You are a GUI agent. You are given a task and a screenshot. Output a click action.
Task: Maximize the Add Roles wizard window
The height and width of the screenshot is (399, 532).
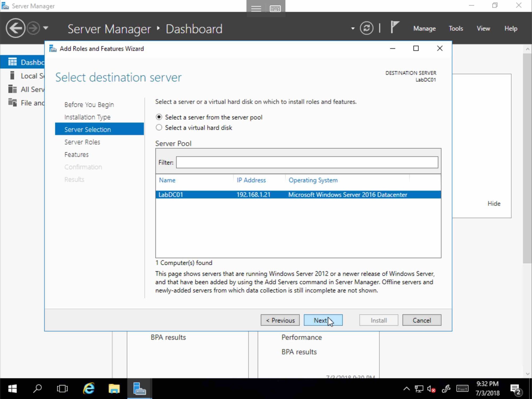416,48
